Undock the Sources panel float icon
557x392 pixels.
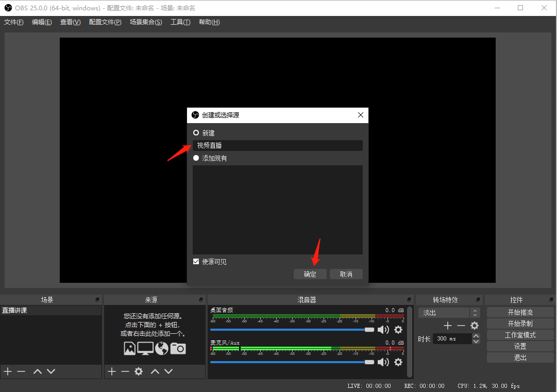(x=201, y=300)
